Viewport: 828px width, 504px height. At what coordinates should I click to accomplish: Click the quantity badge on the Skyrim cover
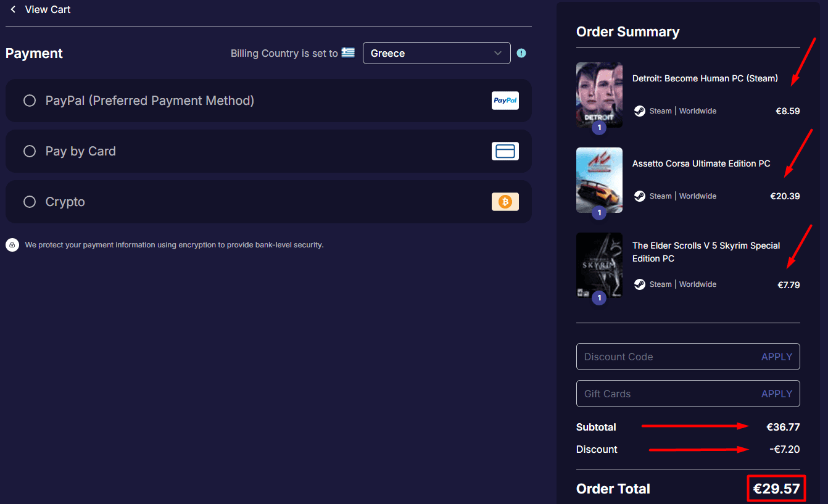(599, 299)
